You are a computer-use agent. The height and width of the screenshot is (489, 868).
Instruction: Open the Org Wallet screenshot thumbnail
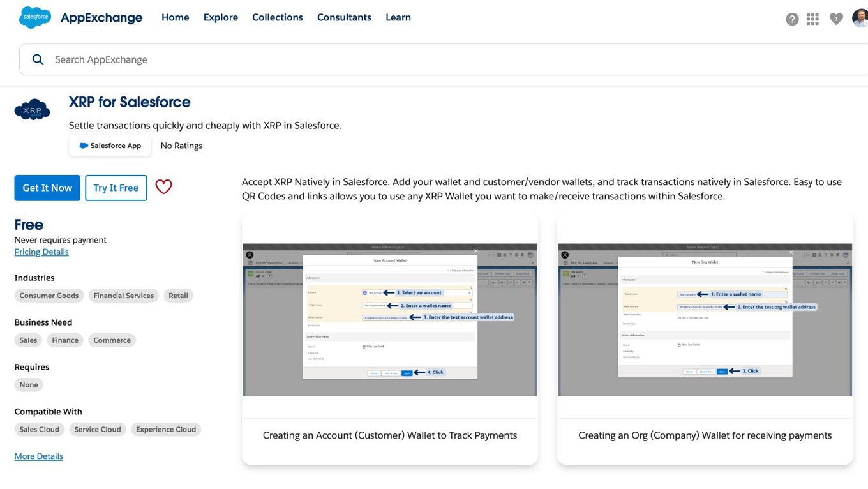(705, 319)
